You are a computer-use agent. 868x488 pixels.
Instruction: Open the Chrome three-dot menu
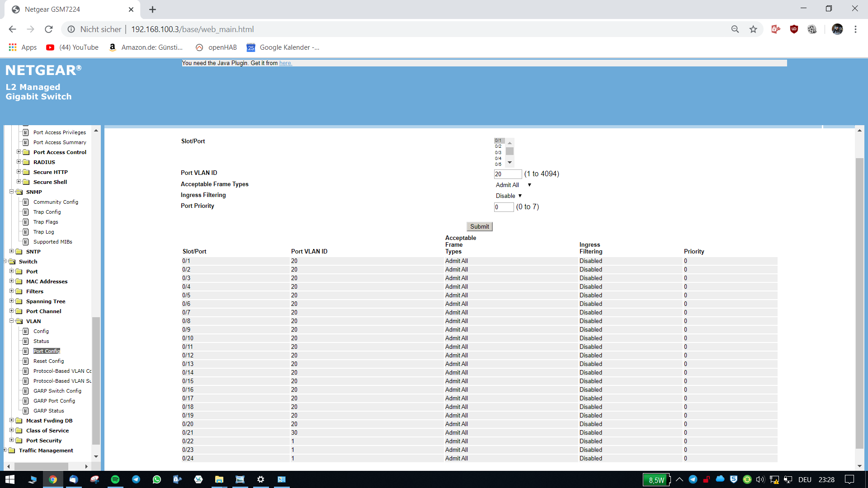coord(855,29)
